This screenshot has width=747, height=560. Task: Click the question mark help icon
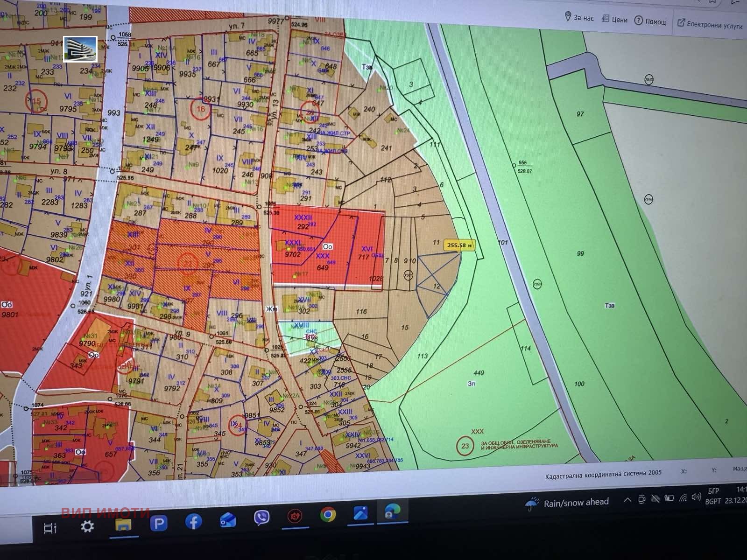[638, 20]
